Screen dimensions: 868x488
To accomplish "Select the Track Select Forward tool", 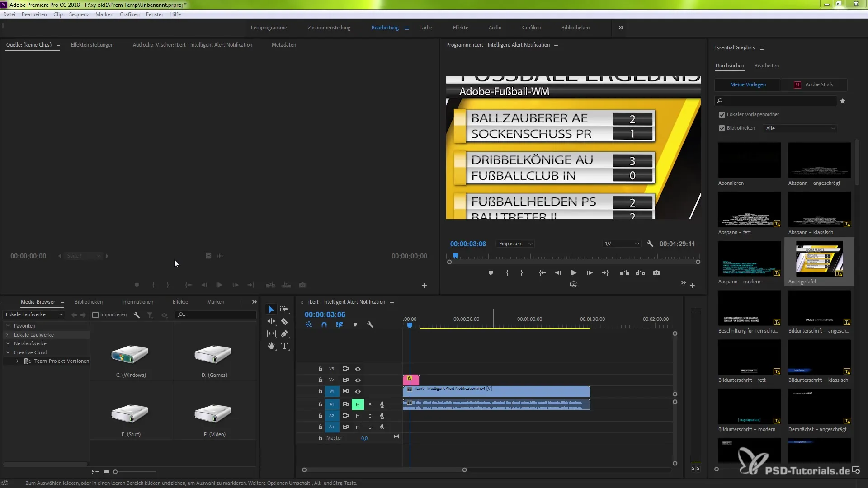I will pos(284,309).
